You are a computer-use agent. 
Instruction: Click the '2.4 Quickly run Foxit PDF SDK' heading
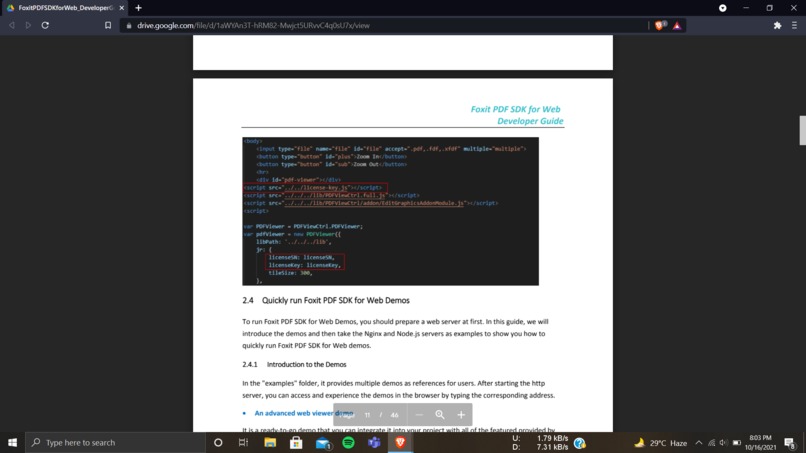click(x=326, y=300)
